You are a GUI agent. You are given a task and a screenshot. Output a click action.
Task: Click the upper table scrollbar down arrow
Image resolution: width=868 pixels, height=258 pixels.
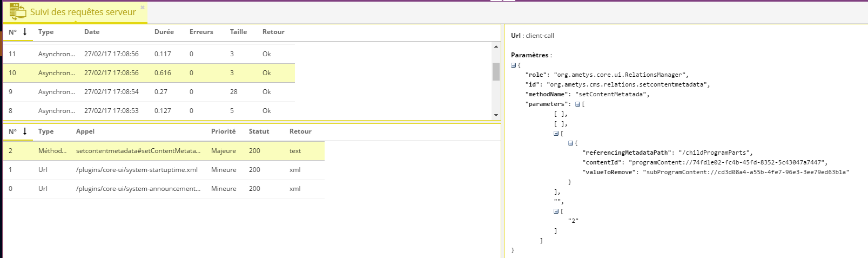(496, 115)
